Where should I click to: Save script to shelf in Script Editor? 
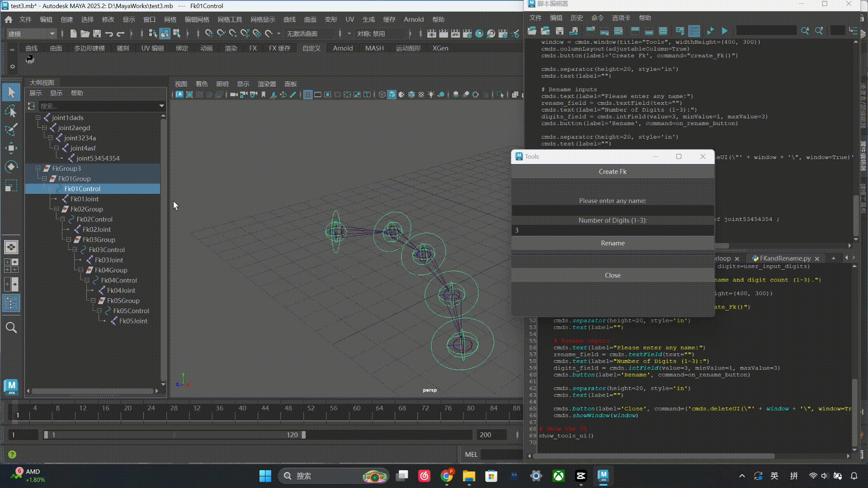coord(574,31)
